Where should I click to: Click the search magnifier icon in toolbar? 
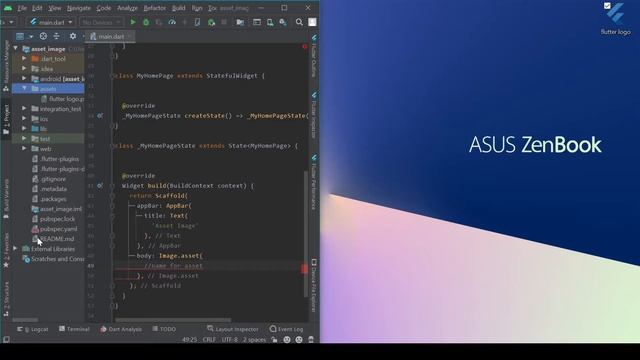(x=299, y=22)
